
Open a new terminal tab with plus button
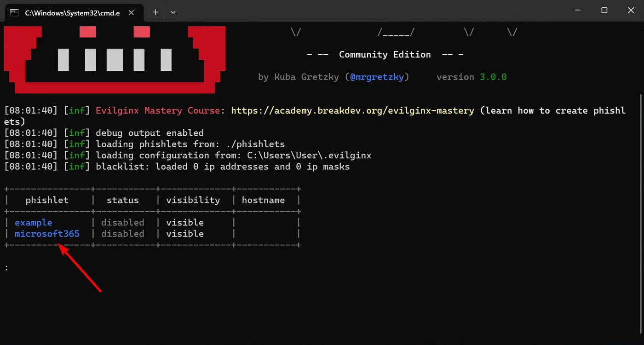(155, 12)
